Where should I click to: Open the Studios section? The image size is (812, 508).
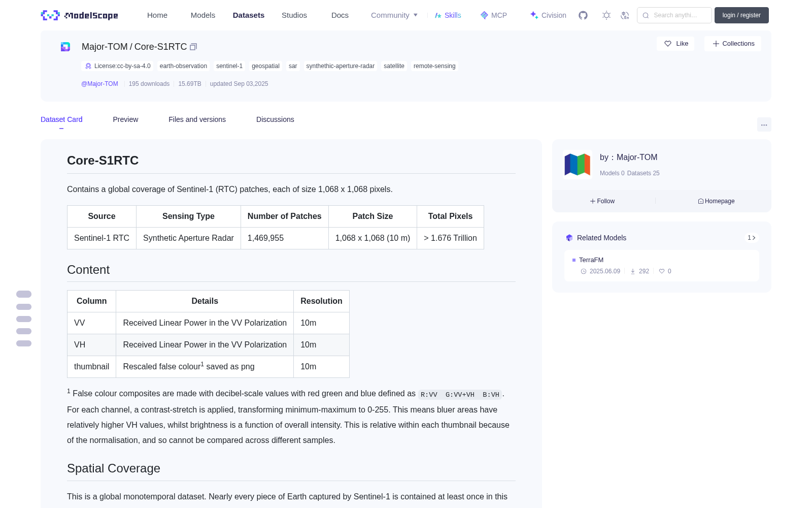point(294,15)
